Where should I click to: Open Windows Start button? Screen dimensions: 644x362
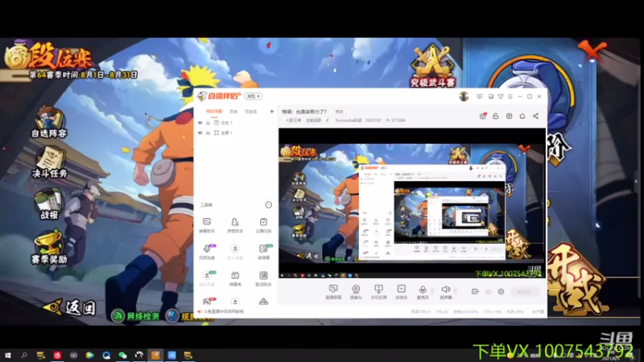coord(7,355)
